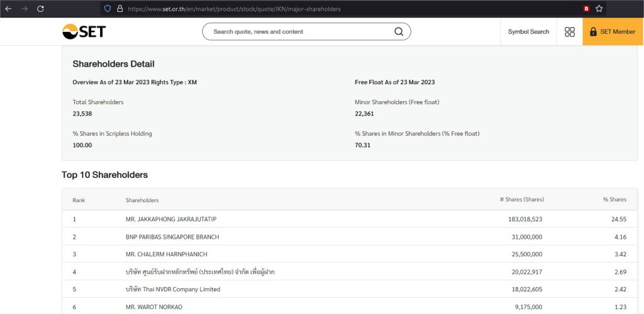The height and width of the screenshot is (314, 644).
Task: Click the Rank column header
Action: pos(79,200)
